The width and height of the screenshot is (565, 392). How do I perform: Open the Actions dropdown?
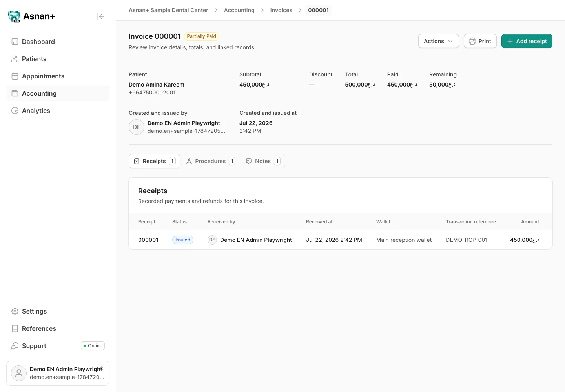click(439, 41)
